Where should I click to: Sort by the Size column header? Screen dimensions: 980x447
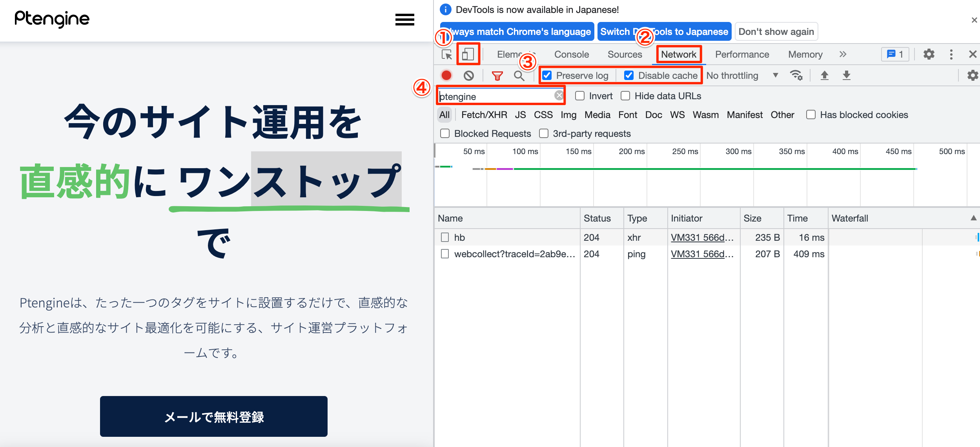click(762, 218)
